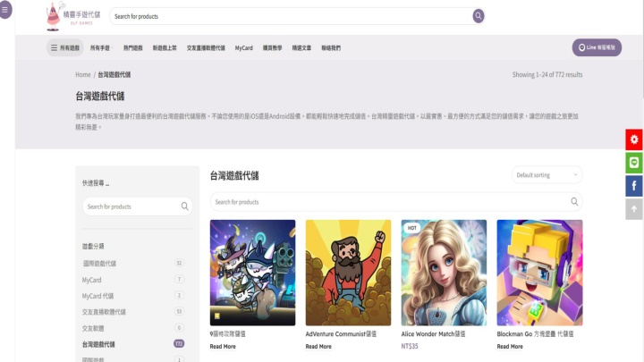Open 精選文章 navigation item
The image size is (644, 362).
(301, 48)
